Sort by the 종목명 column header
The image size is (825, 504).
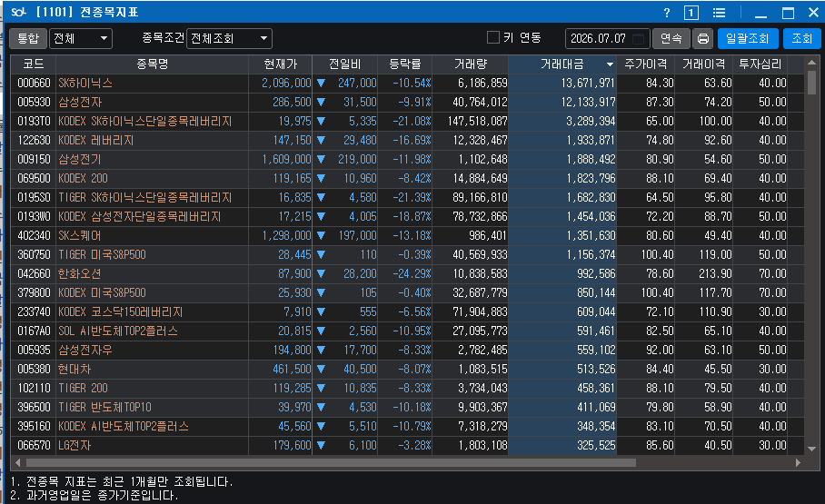[x=152, y=64]
